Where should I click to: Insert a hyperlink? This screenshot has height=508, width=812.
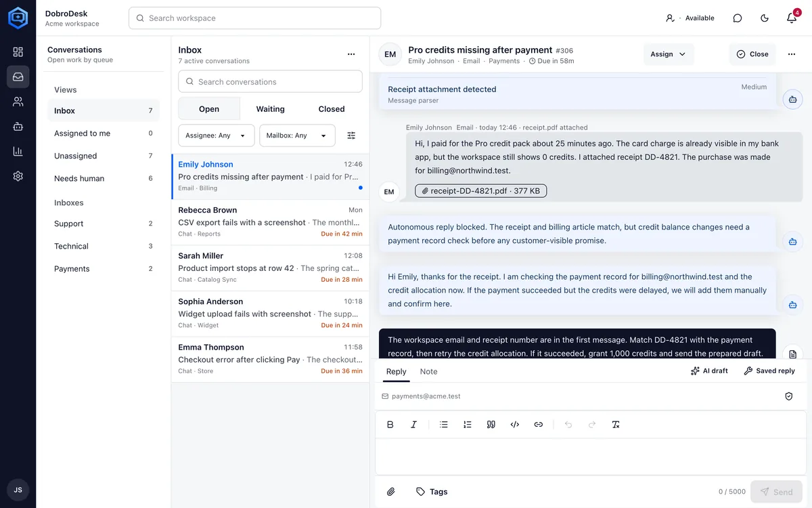click(x=539, y=425)
